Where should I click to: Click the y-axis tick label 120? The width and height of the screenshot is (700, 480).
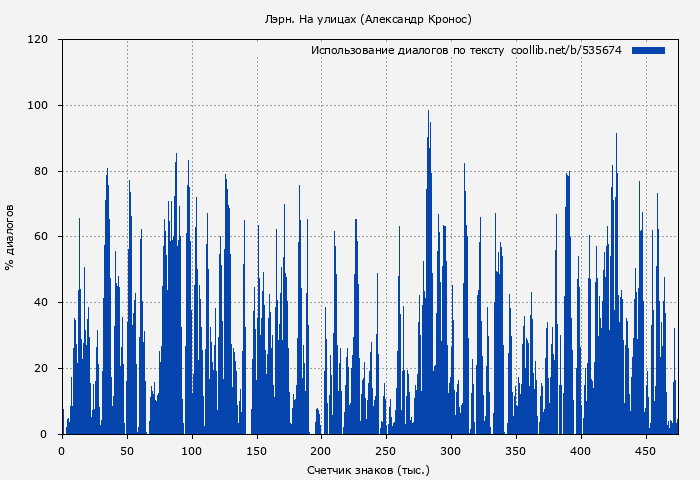[38, 40]
